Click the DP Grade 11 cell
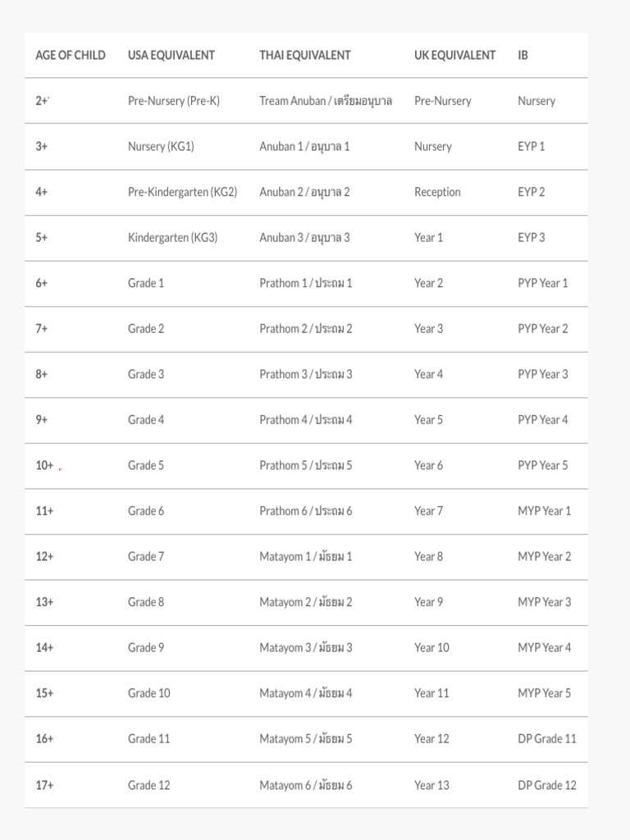Image resolution: width=630 pixels, height=840 pixels. (547, 738)
